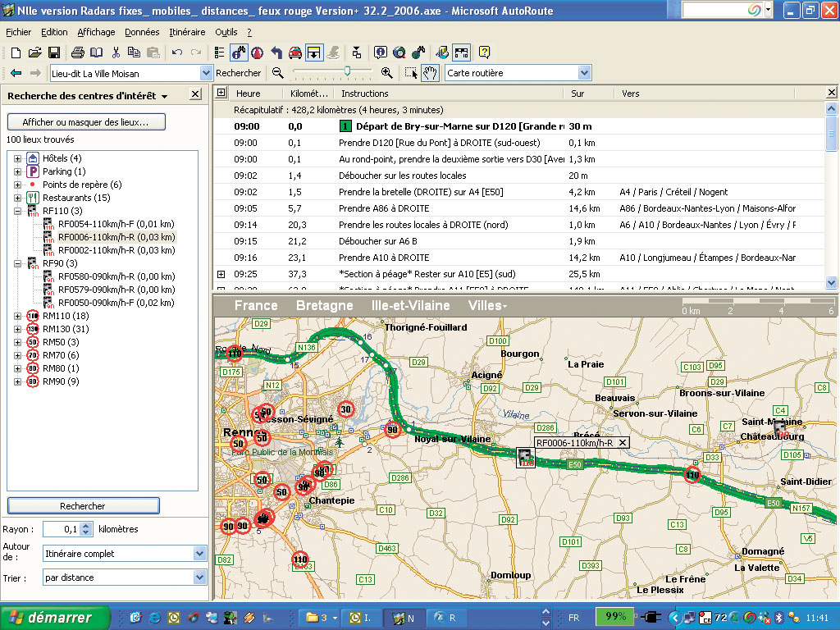Choose the rectangle selection arrow tool
This screenshot has width=840, height=630.
coord(412,73)
